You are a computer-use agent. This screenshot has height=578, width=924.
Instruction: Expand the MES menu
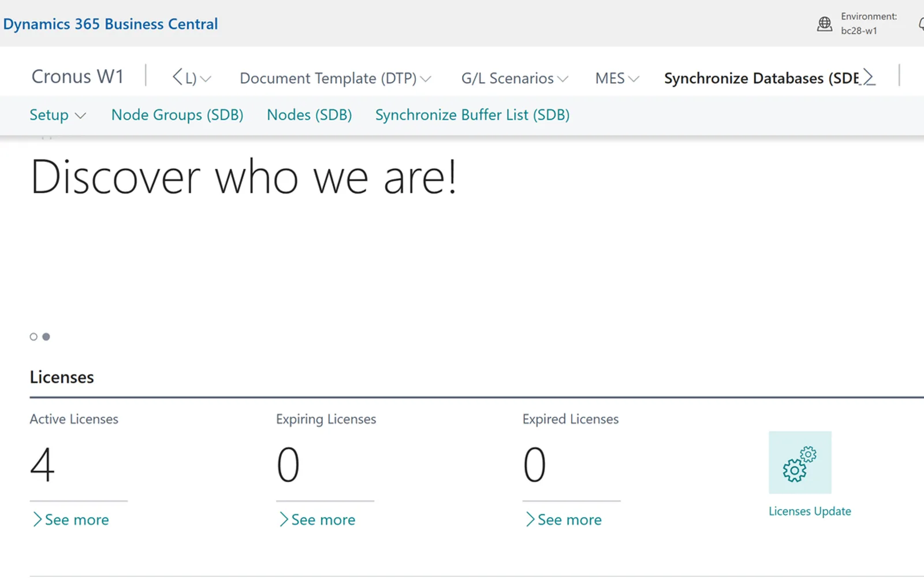(617, 78)
